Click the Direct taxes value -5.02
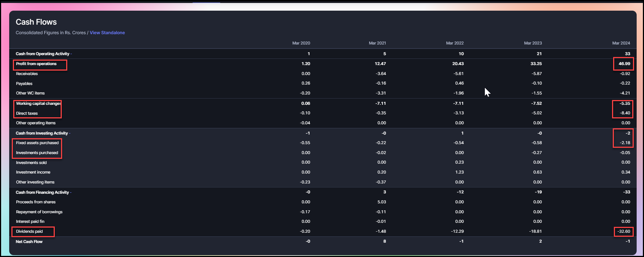 [x=537, y=113]
